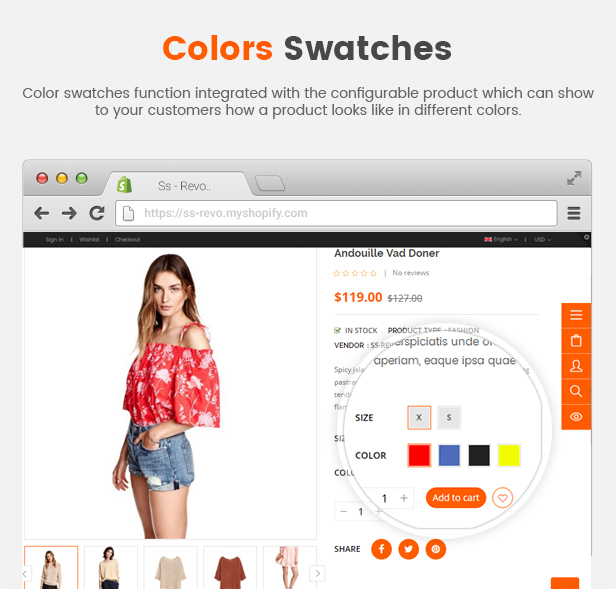616x589 pixels.
Task: Reload the page with the refresh icon
Action: click(x=97, y=213)
